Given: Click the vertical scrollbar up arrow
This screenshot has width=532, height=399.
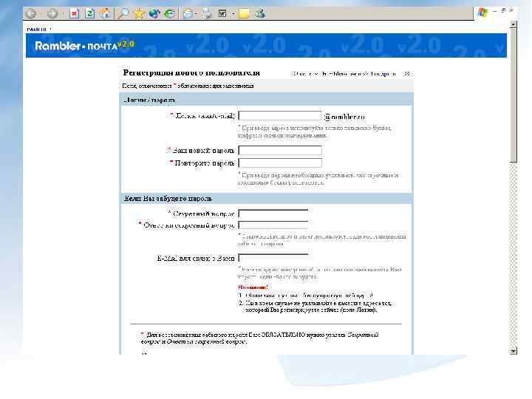Looking at the screenshot, I should (x=514, y=24).
